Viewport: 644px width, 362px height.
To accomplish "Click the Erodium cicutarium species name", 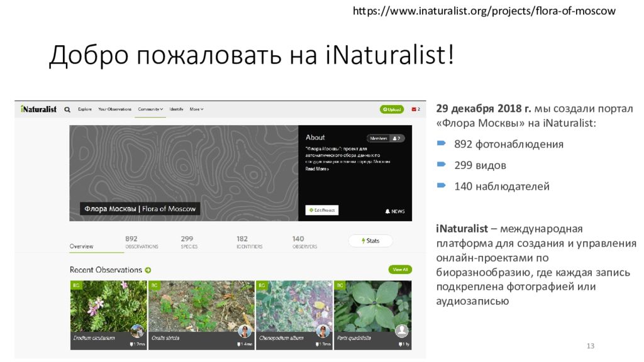I will 94,338.
